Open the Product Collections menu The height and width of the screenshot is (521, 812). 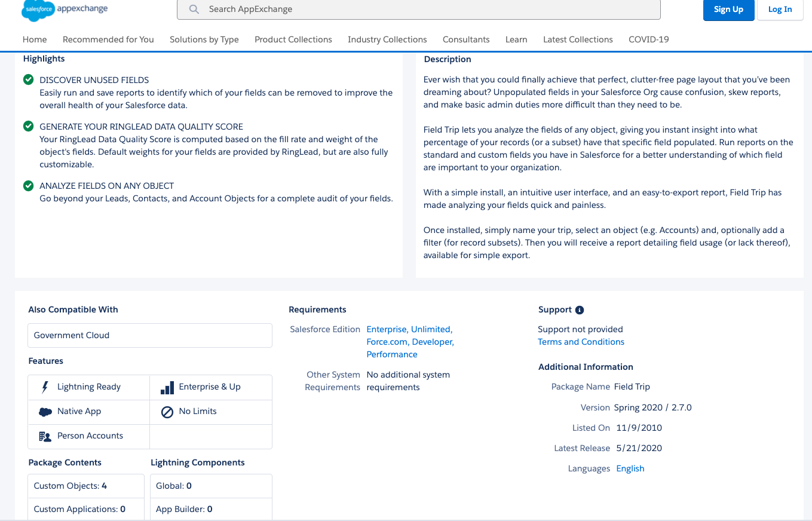click(x=293, y=39)
